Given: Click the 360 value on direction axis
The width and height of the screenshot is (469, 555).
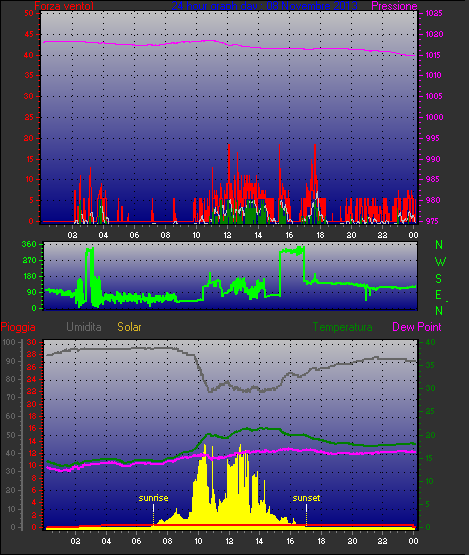Looking at the screenshot, I should point(29,244).
